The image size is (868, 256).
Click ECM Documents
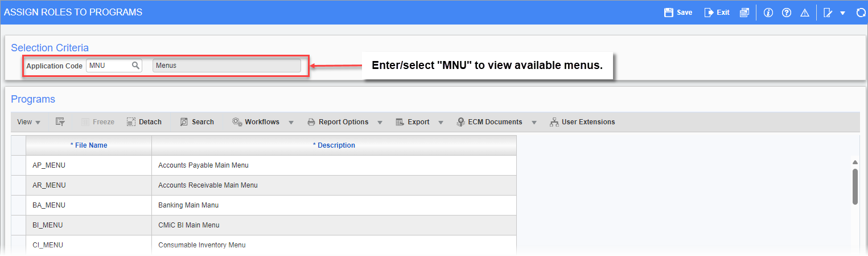click(489, 122)
